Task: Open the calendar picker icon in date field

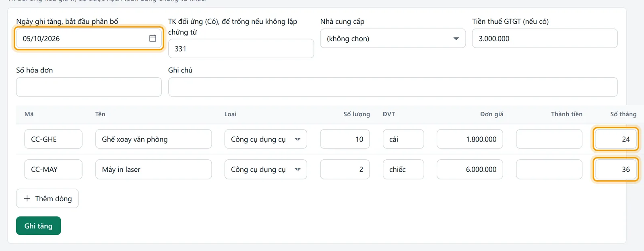Action: pos(153,38)
